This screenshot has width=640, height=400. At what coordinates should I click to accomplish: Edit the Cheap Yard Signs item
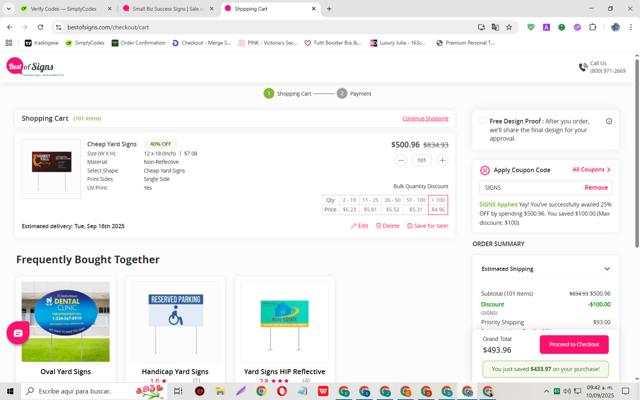point(359,226)
